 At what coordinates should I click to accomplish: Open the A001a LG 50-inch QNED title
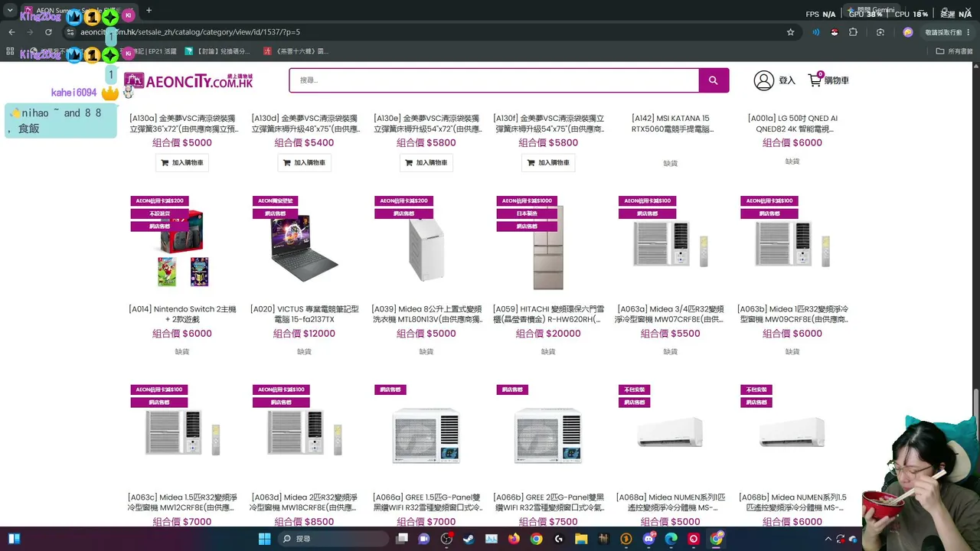click(792, 123)
